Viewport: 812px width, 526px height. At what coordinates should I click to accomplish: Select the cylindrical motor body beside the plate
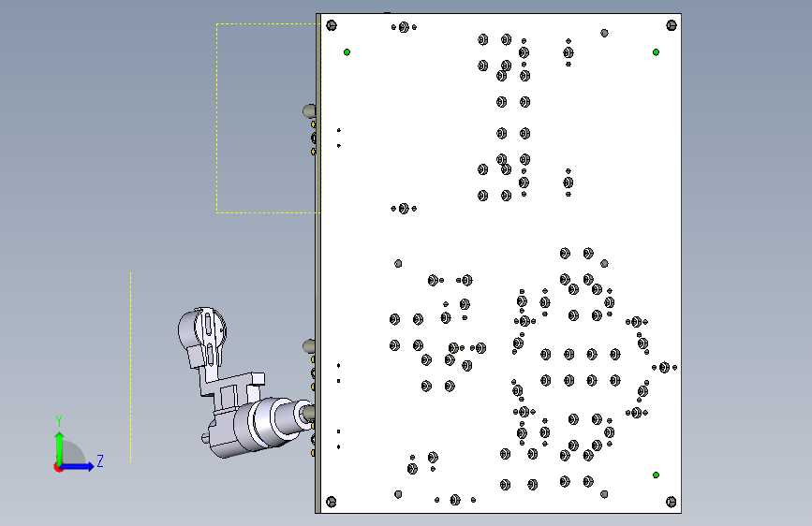click(258, 425)
